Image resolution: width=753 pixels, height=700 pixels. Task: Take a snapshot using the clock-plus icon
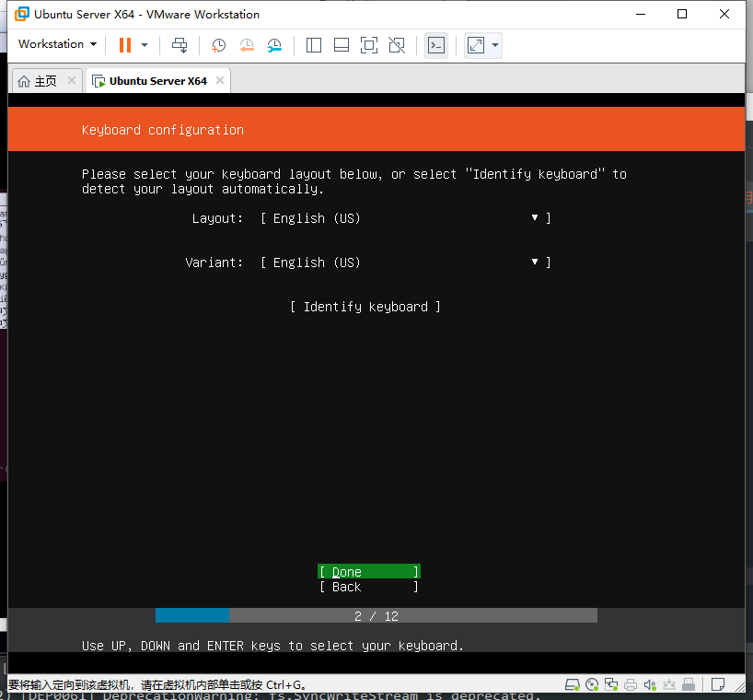click(x=218, y=45)
